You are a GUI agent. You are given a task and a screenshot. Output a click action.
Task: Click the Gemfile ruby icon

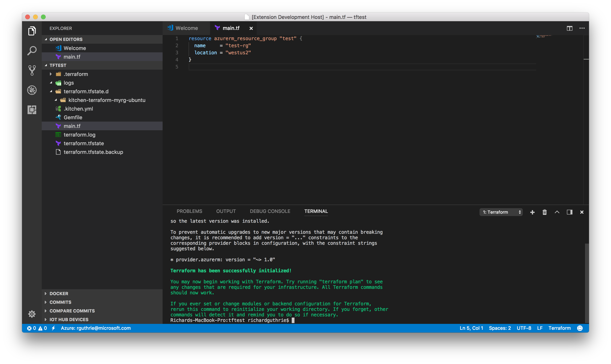(x=58, y=117)
